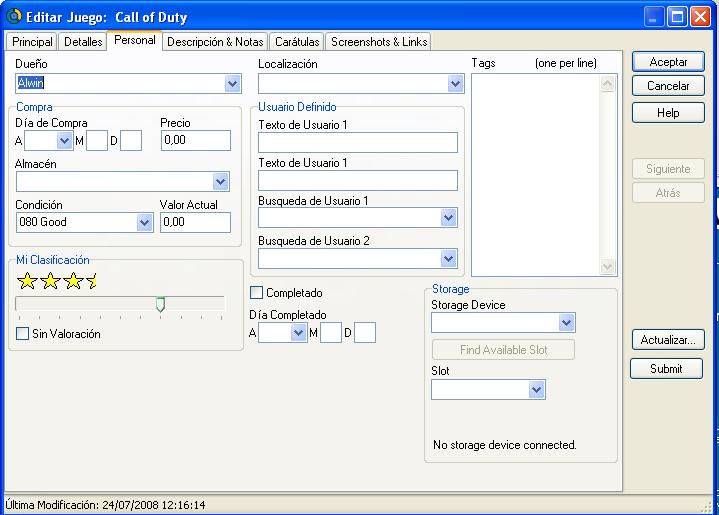Maximize the Editar Juego window
The width and height of the screenshot is (719, 515).
tap(677, 17)
